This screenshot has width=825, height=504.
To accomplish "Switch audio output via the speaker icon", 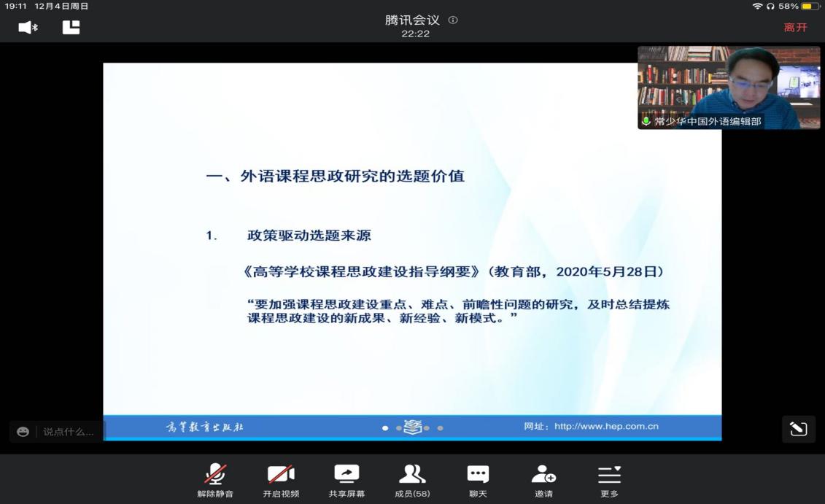I will point(28,28).
